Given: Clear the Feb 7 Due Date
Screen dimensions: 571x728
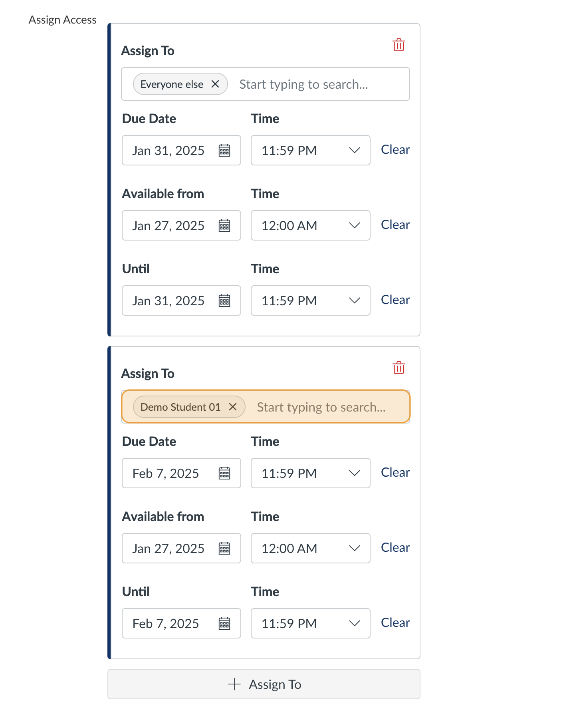Looking at the screenshot, I should 395,472.
